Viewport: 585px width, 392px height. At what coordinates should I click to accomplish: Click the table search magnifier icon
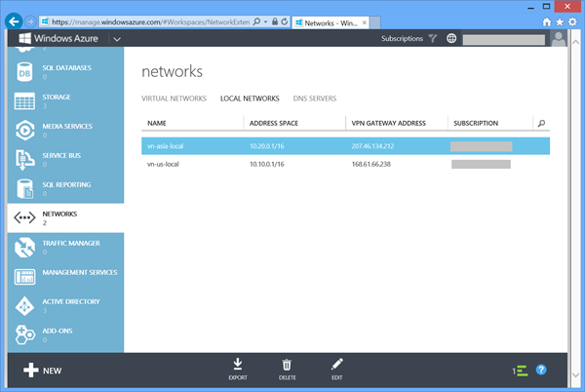[541, 123]
